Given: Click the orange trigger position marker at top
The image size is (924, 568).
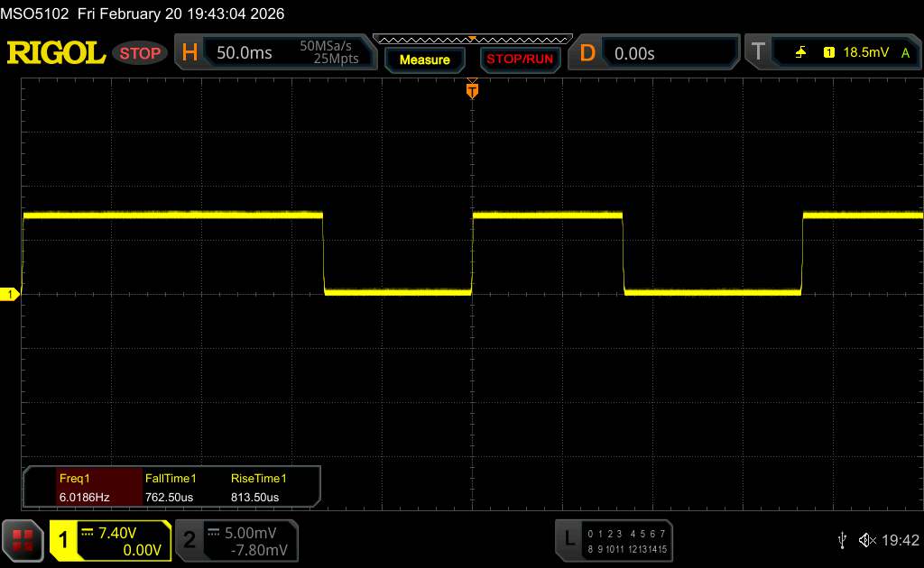Looking at the screenshot, I should pyautogui.click(x=471, y=90).
